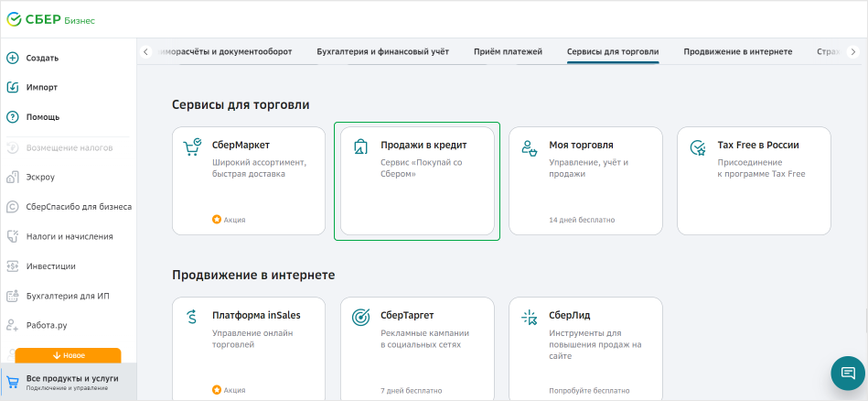Open the Моя торговля card title
Image resolution: width=868 pixels, height=401 pixels.
[x=581, y=146]
